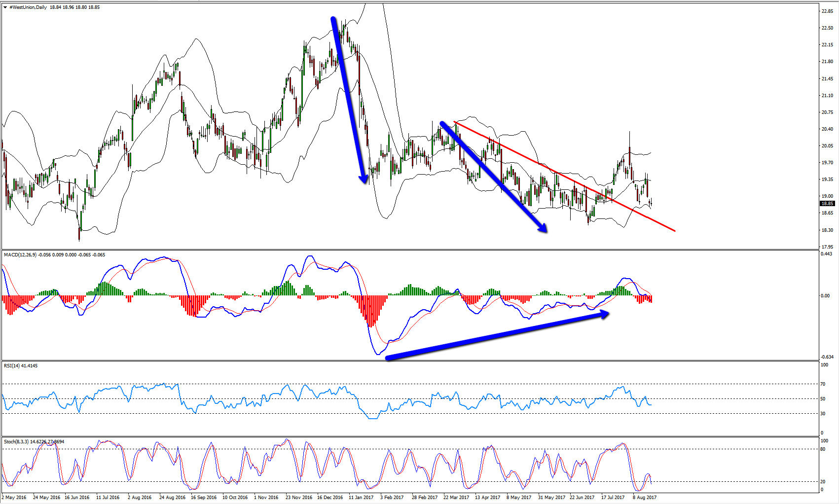The image size is (839, 504).
Task: Click the 22 Mar 2017 date label
Action: pyautogui.click(x=456, y=497)
